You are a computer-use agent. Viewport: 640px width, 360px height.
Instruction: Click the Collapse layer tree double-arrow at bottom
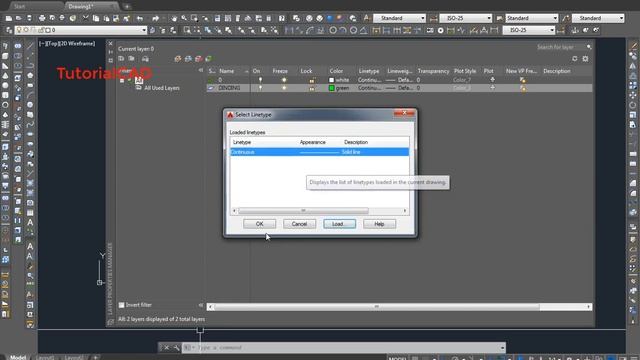point(200,305)
